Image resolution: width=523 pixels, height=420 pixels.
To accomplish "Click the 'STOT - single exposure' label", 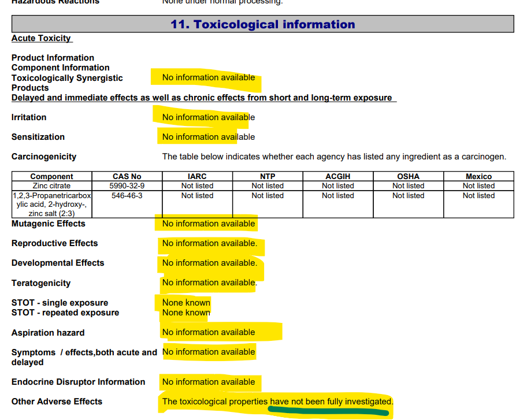I will tap(60, 303).
